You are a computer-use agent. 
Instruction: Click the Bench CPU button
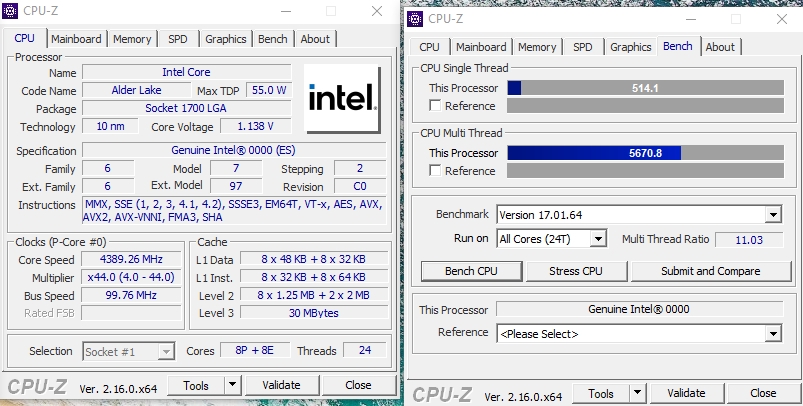click(x=471, y=271)
